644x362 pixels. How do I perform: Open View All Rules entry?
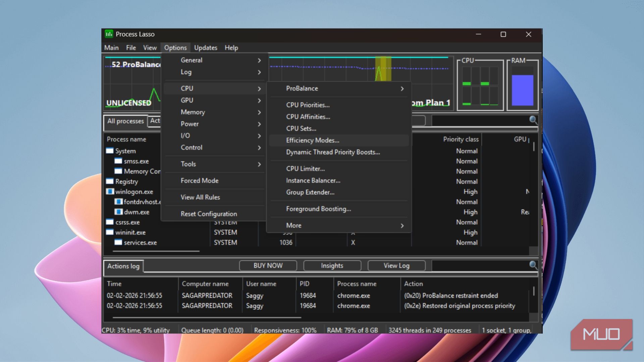(215, 197)
